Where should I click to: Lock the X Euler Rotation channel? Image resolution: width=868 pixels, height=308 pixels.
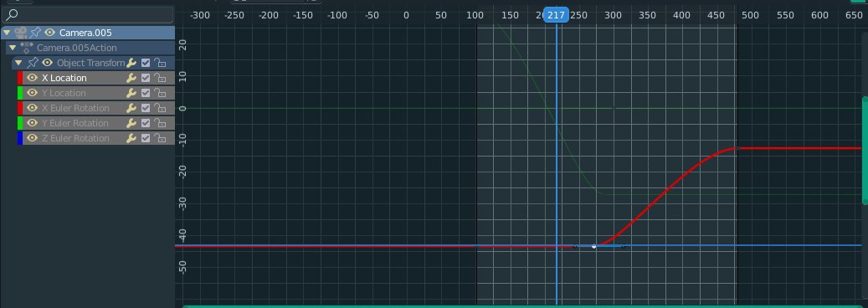[x=160, y=108]
